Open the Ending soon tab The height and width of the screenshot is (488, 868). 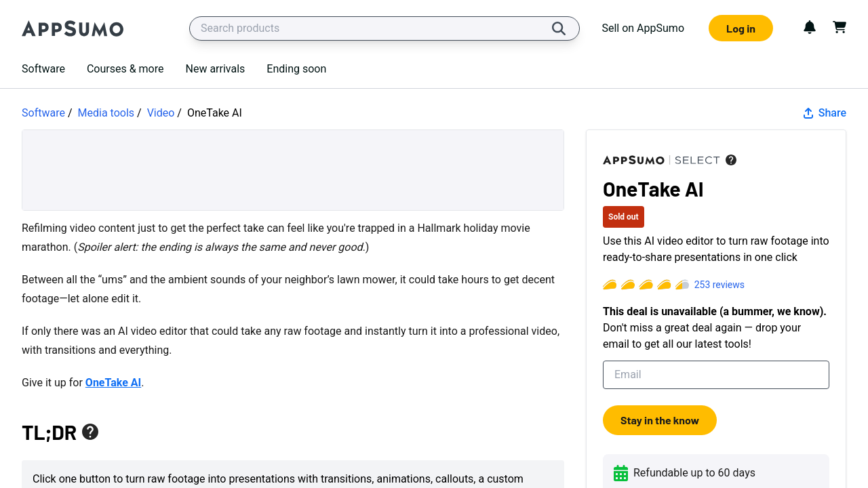point(296,68)
